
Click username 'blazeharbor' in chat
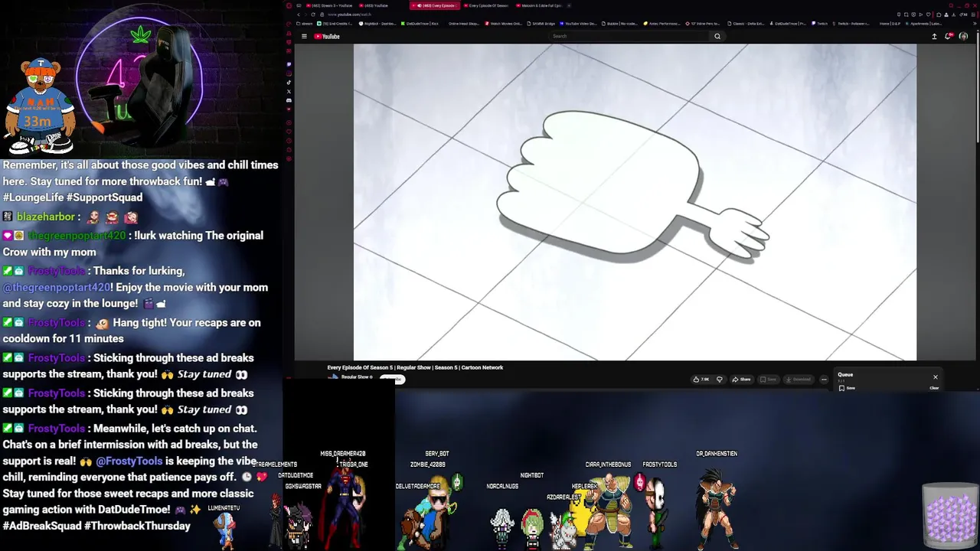(46, 217)
